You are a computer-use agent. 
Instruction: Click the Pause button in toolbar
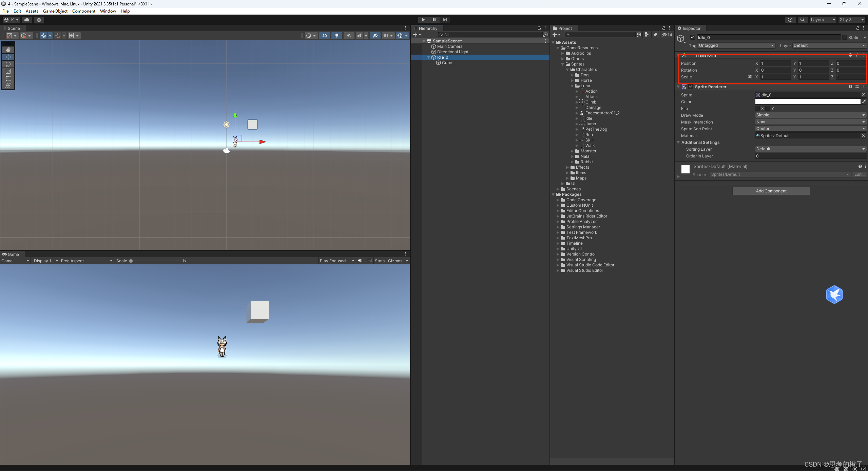tap(434, 20)
